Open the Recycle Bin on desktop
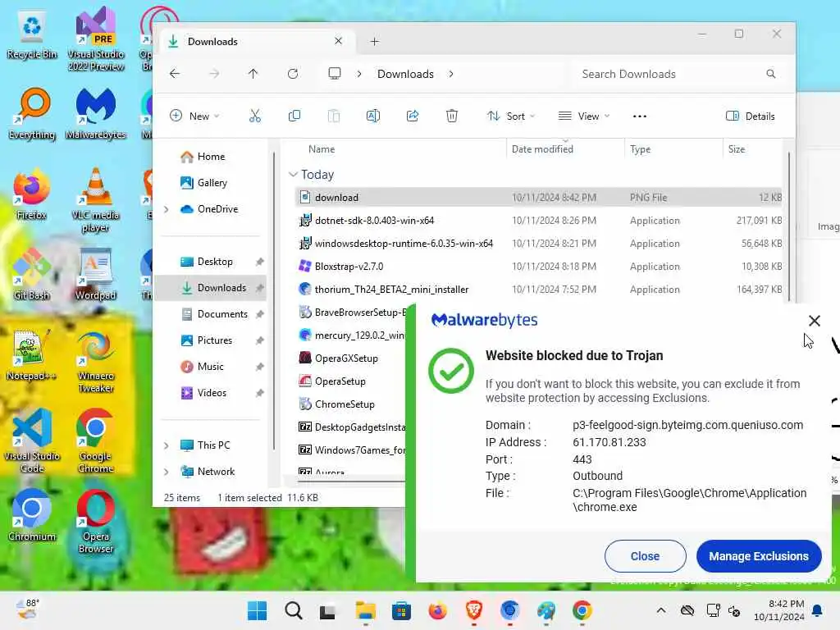The width and height of the screenshot is (840, 630). (x=32, y=36)
